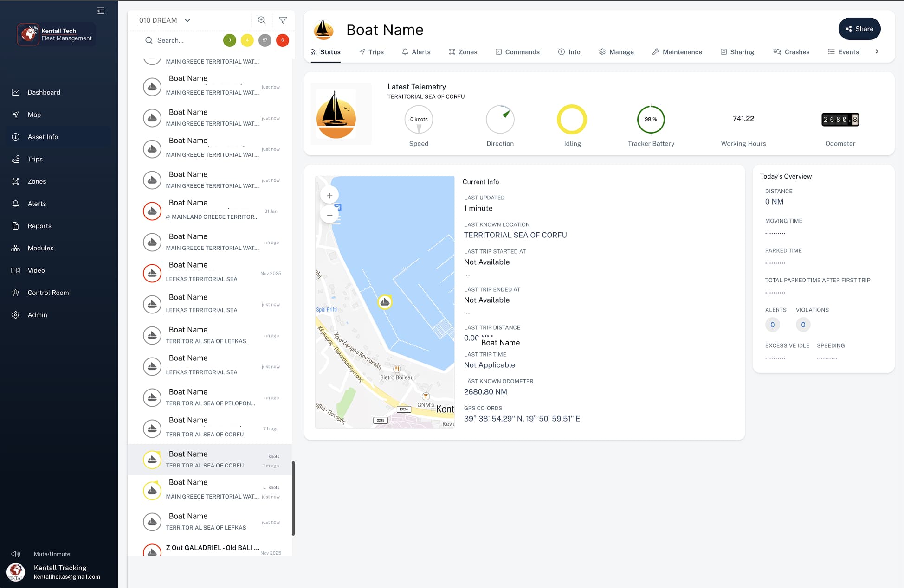Open Kentall Tracking account profile
904x588 pixels.
[x=53, y=572]
